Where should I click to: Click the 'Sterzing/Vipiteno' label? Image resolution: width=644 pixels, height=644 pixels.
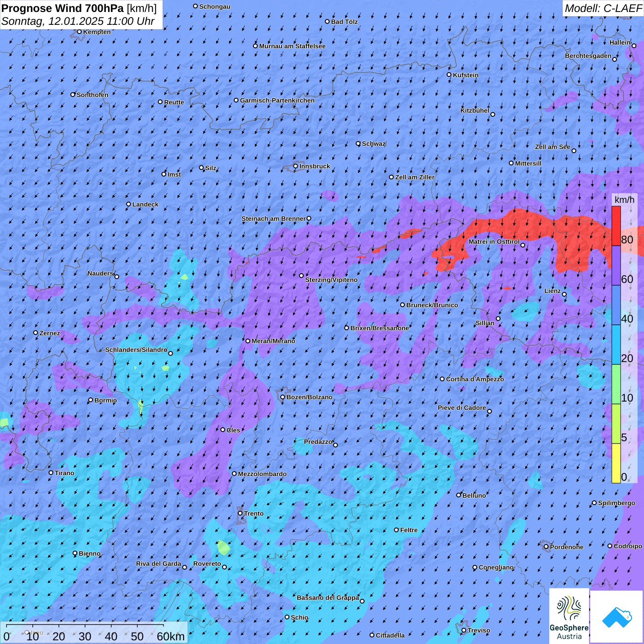[331, 280]
